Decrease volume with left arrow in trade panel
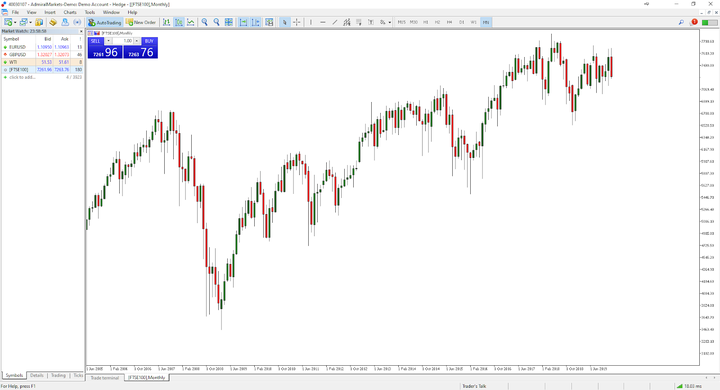 (108, 41)
